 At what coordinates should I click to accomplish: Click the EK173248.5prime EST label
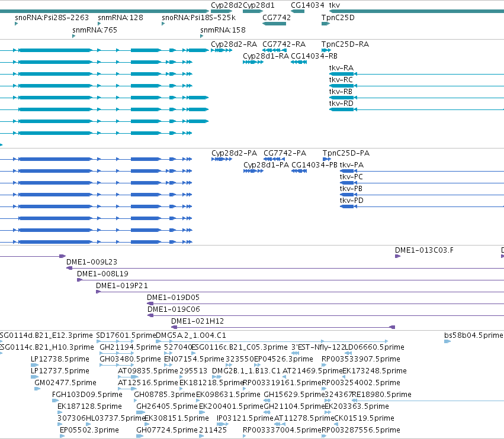(374, 371)
